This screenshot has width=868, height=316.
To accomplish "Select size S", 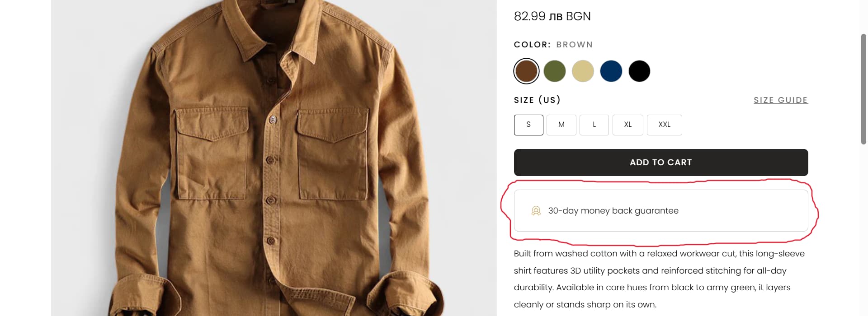I will tap(528, 125).
